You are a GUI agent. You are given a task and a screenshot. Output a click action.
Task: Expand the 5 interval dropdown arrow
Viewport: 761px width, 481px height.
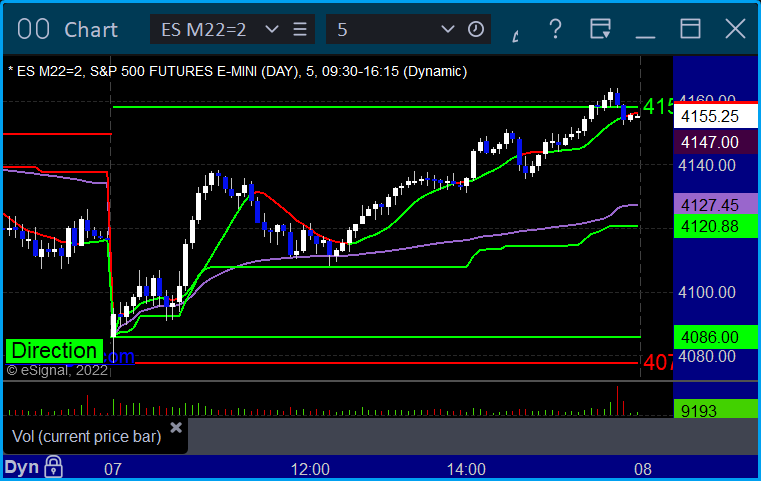click(447, 29)
